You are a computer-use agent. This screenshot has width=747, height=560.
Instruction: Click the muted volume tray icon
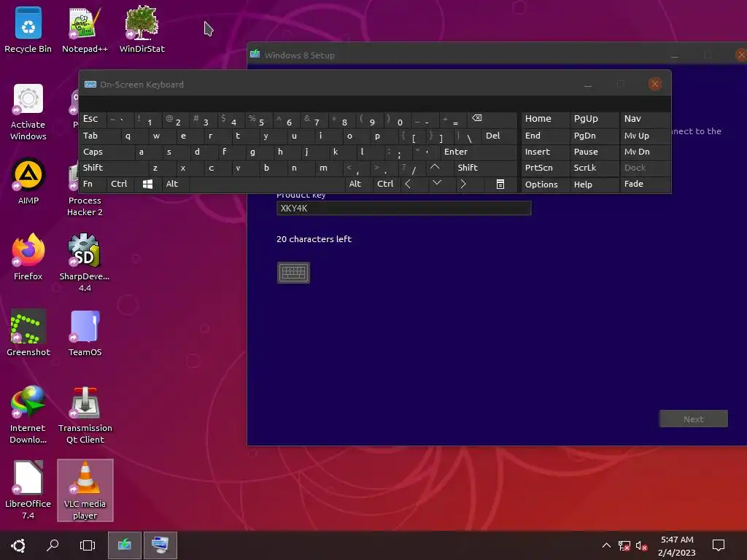tap(641, 545)
